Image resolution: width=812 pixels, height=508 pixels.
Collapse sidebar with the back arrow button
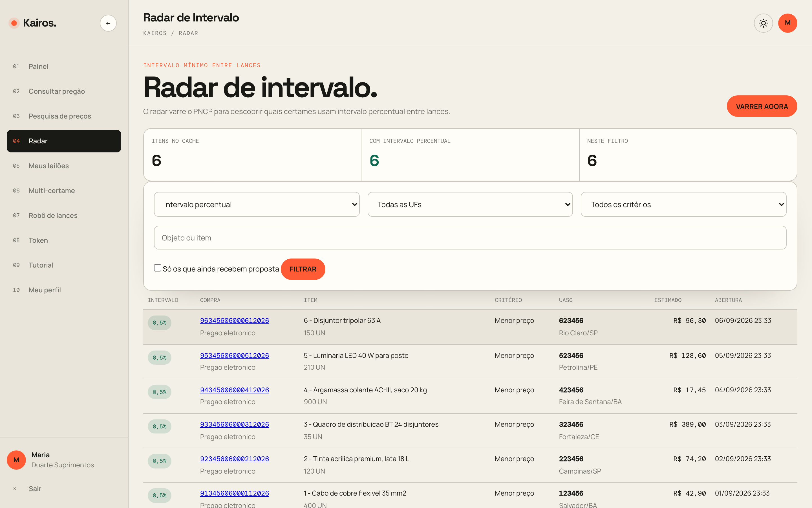[108, 23]
